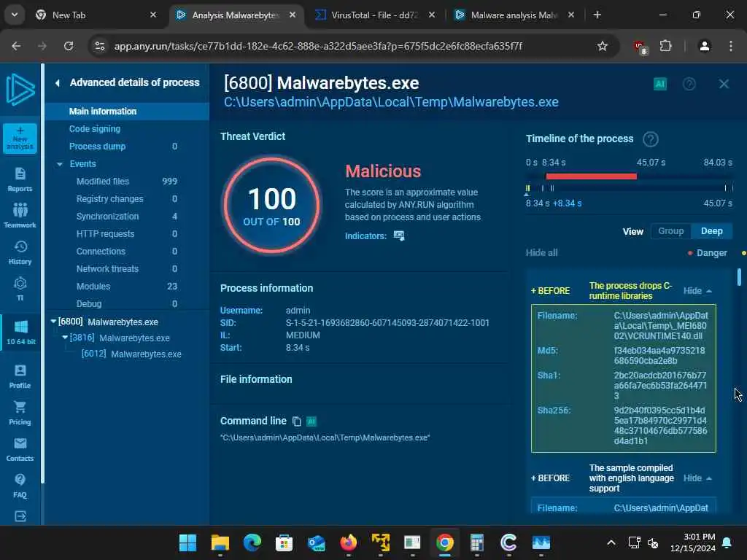747x560 pixels.
Task: Open Chrome profile avatar
Action: [704, 46]
